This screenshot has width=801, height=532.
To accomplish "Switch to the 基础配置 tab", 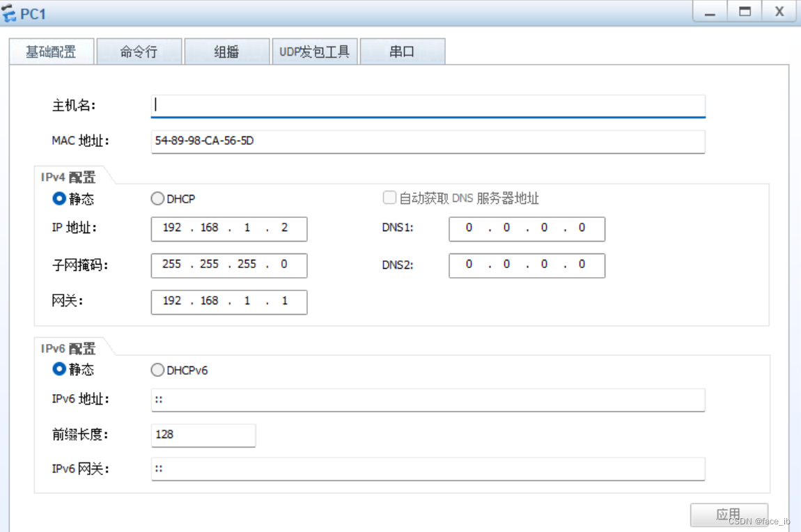I will pyautogui.click(x=51, y=52).
